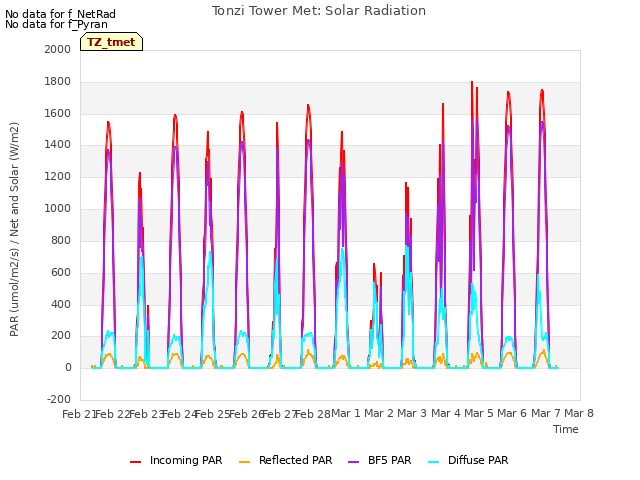
Task: Click the Mar 6 x-axis date label
Action: tap(512, 413)
